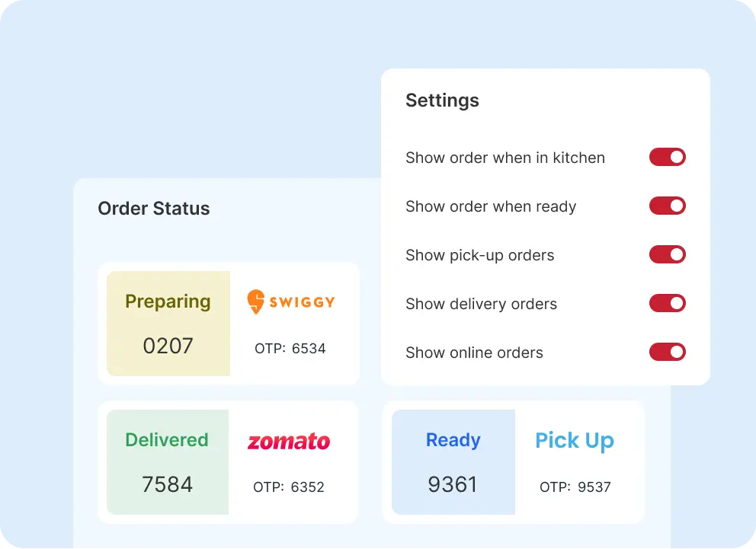The image size is (756, 549).
Task: Click the Ready order 9361 tile
Action: pos(453,462)
